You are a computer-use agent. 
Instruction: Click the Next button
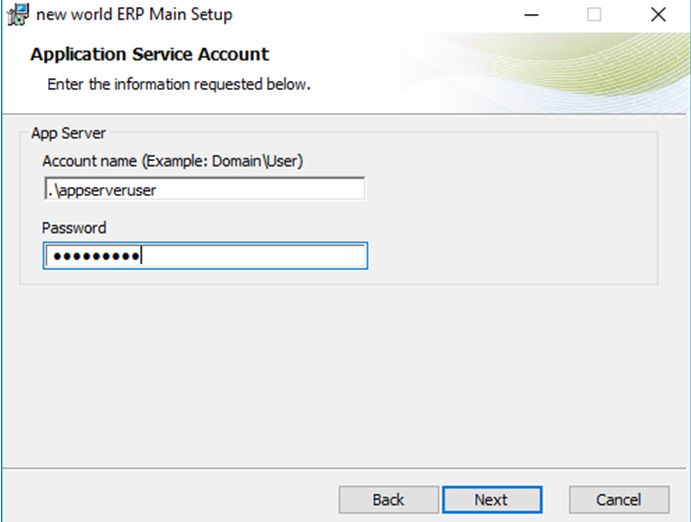[x=492, y=500]
